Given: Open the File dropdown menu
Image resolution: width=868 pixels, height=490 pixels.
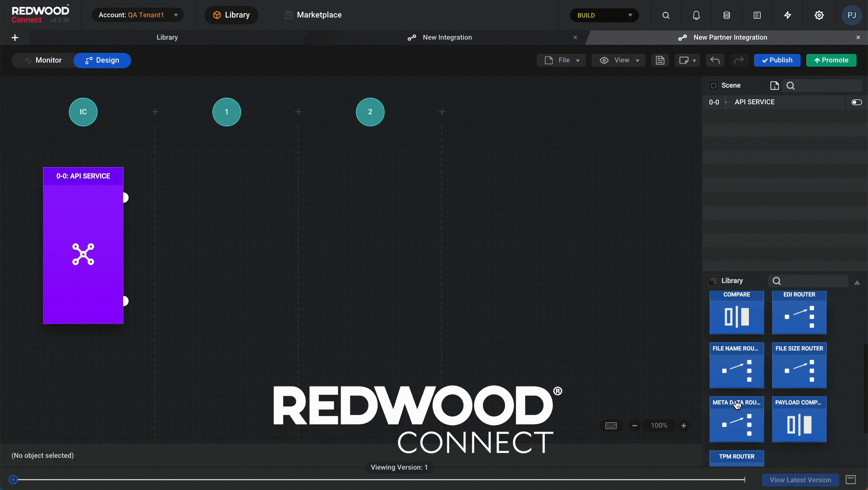Looking at the screenshot, I should tap(561, 60).
